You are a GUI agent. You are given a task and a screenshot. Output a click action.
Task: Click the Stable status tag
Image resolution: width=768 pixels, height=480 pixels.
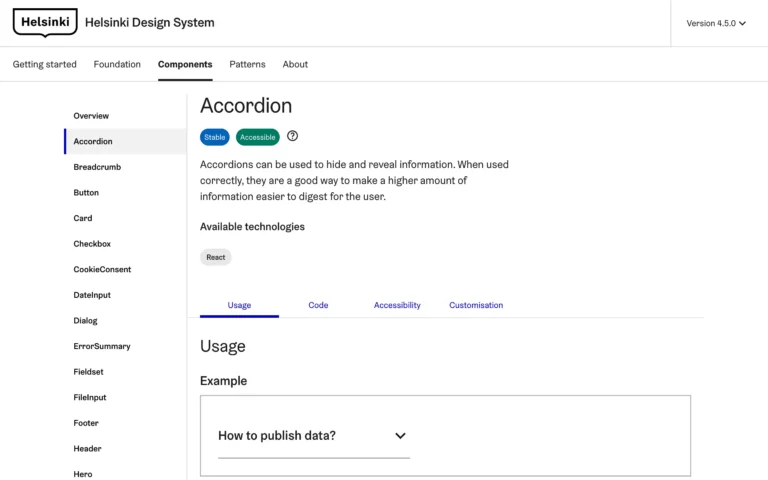215,137
